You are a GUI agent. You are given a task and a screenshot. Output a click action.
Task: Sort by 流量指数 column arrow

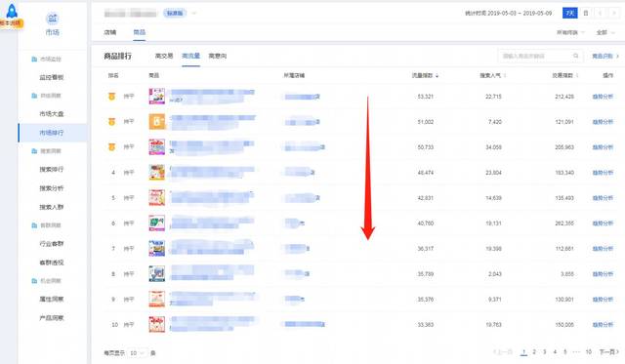437,76
